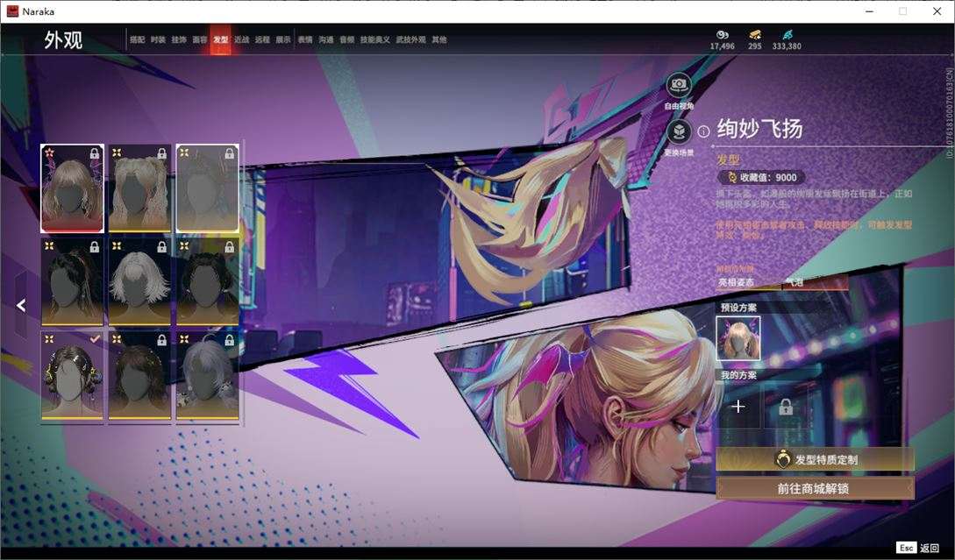This screenshot has width=955, height=560.
Task: Select the curly blonde pigtails hairstyle card
Action: 139,188
